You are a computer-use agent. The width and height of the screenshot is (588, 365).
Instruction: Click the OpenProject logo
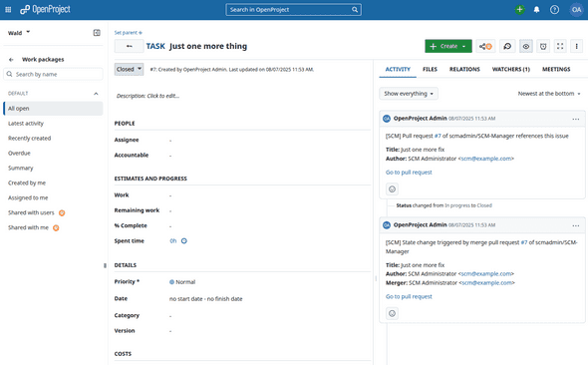[45, 9]
